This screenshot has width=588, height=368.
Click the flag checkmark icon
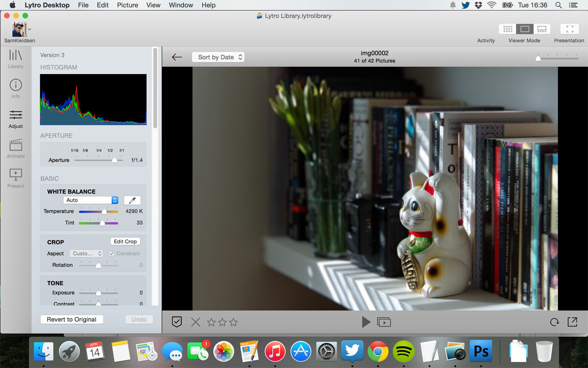177,322
